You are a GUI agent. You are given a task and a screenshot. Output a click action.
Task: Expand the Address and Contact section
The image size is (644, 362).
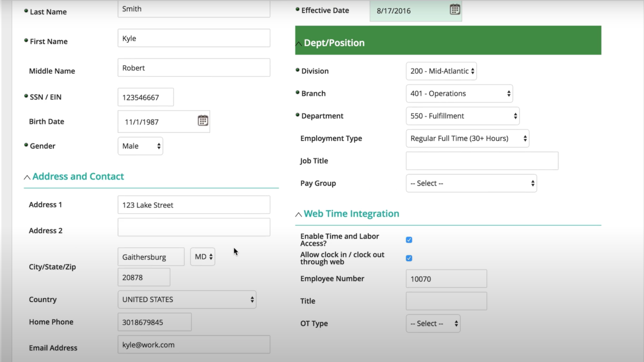pos(26,176)
